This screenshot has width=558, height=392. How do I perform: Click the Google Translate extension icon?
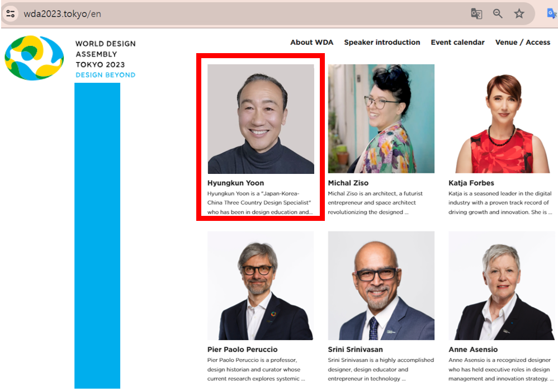(x=552, y=14)
